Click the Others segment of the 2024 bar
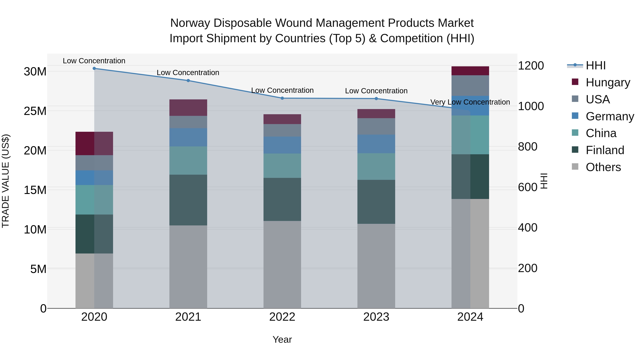Screen dimensions: 644x362 click(x=470, y=253)
